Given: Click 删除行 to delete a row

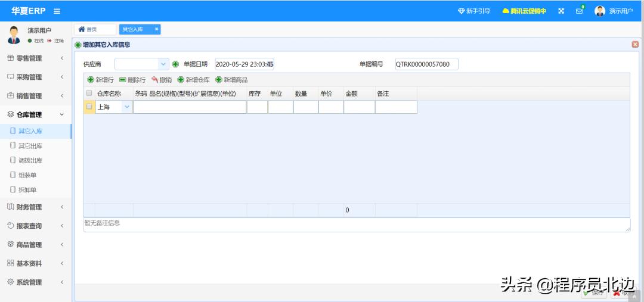Looking at the screenshot, I should click(x=132, y=80).
